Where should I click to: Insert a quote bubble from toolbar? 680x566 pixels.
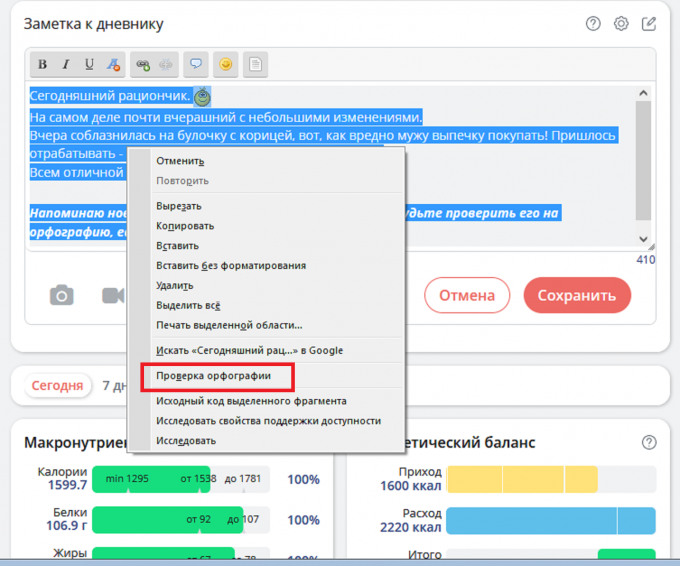click(196, 65)
